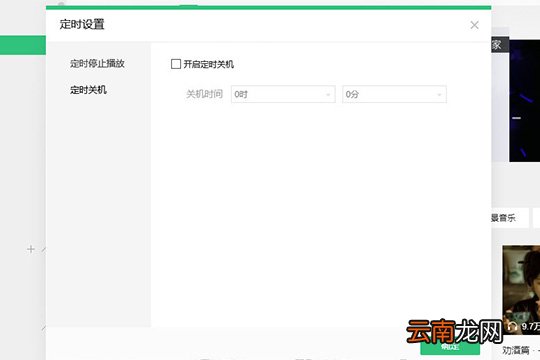Click the plus icon in background sidebar

tap(31, 249)
